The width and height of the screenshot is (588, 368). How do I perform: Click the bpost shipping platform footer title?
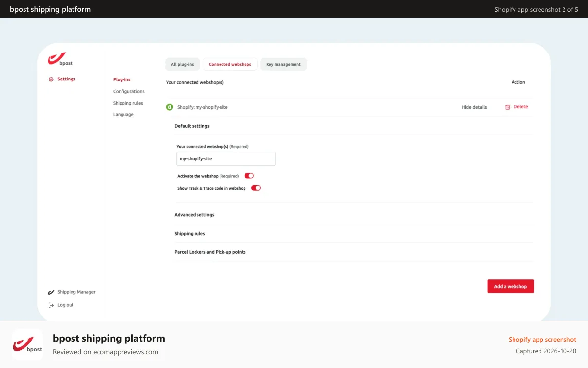[x=109, y=338]
